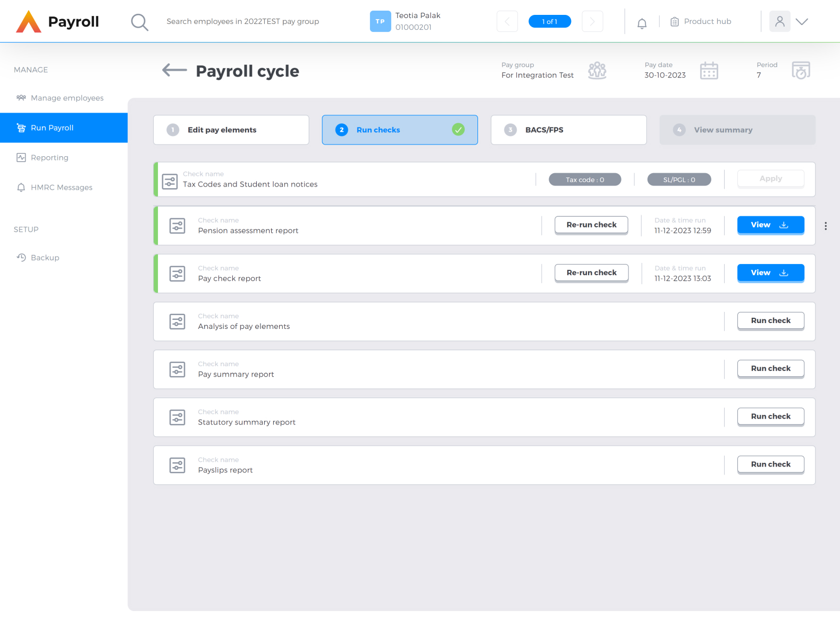Click the SL/PGL : 0 badge
This screenshot has width=840, height=627.
point(679,180)
